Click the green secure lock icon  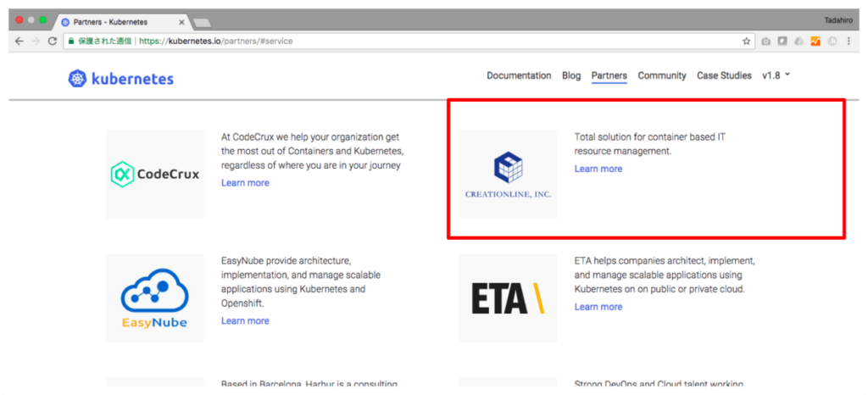71,41
